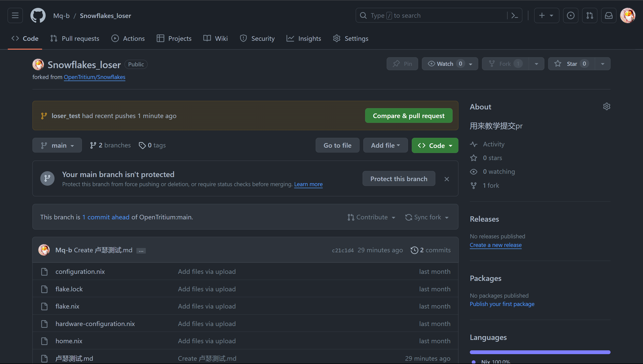Click Protect this branch button

click(399, 179)
